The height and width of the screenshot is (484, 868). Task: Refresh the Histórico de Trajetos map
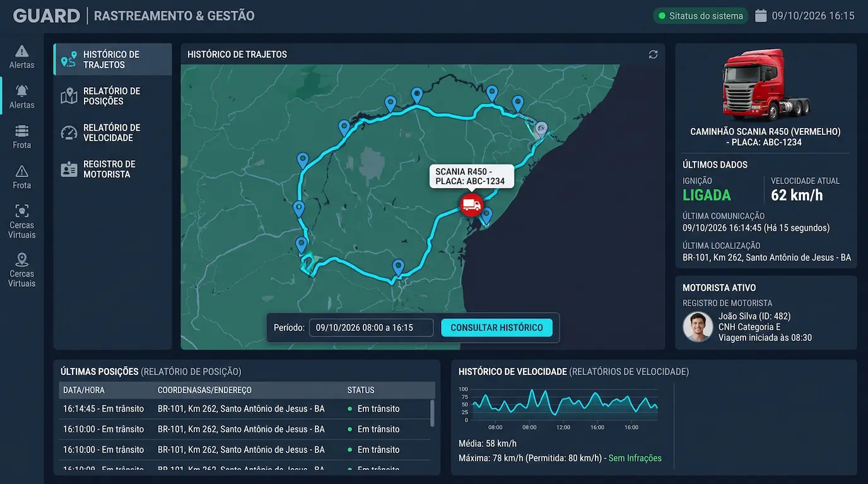click(x=653, y=55)
